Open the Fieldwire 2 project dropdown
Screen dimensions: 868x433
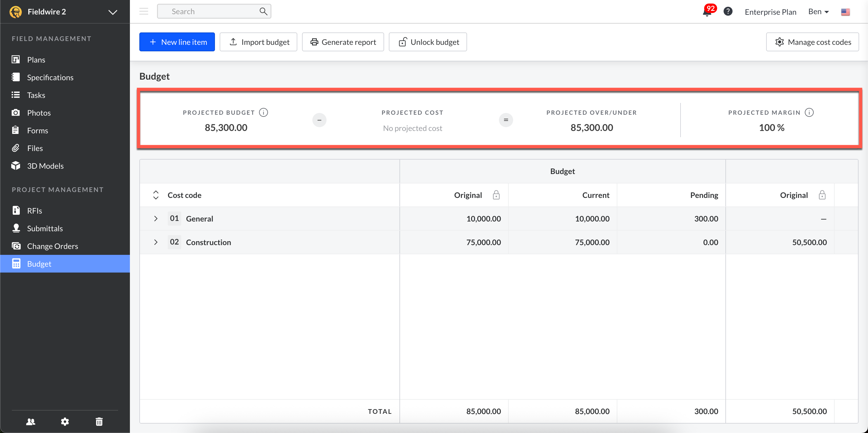tap(112, 12)
